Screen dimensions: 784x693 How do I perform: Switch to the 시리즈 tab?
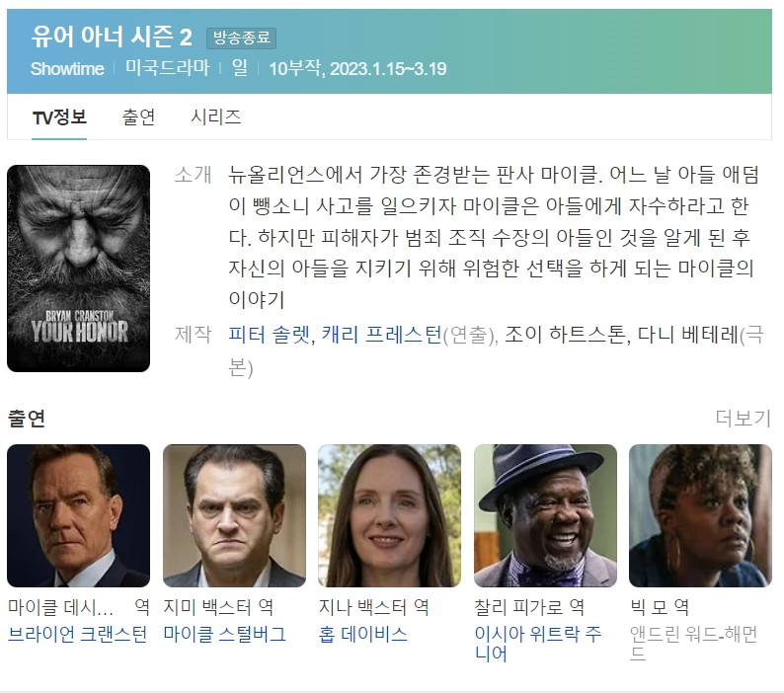click(x=216, y=117)
